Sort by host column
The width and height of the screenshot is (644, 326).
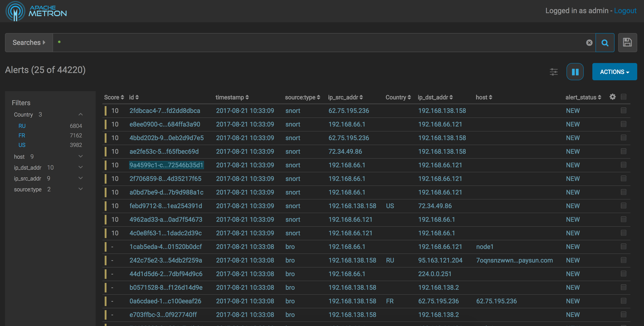[484, 97]
